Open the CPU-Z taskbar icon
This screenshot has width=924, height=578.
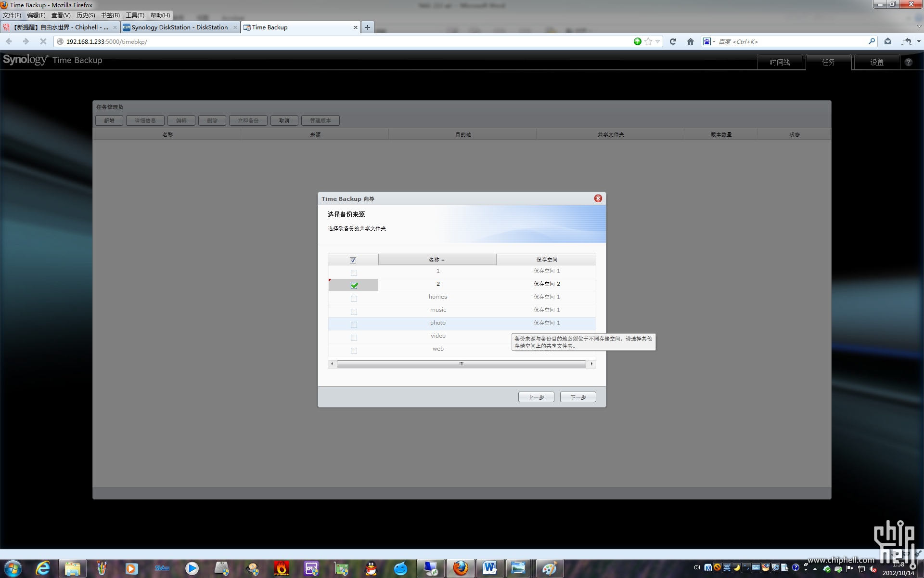(311, 568)
